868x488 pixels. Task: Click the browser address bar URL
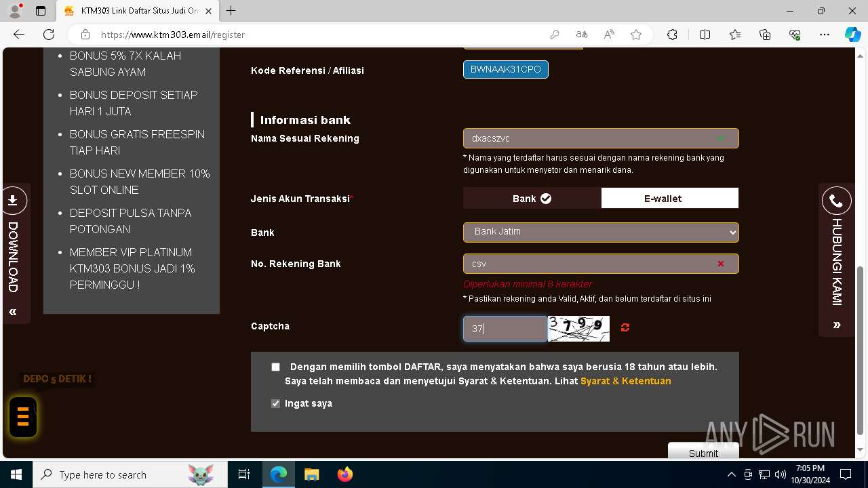click(x=173, y=35)
